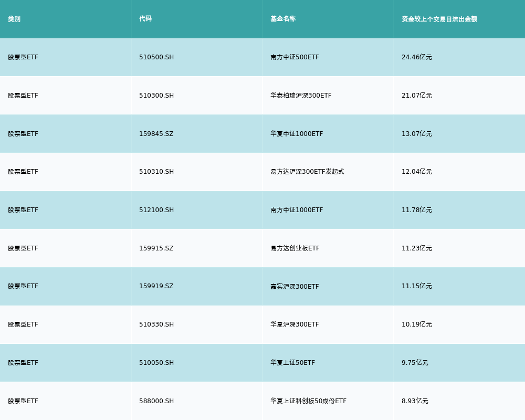Select fund code 510500.SH

point(156,57)
